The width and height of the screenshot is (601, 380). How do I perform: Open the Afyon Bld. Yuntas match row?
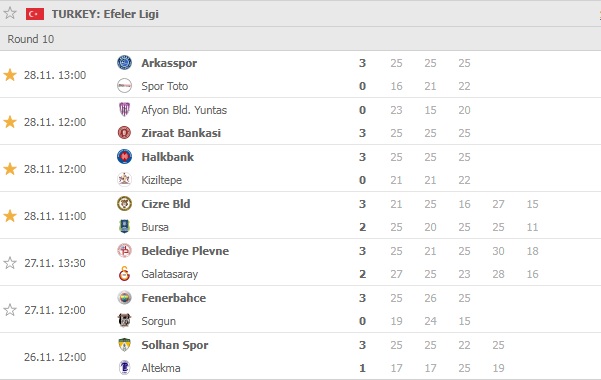click(300, 122)
